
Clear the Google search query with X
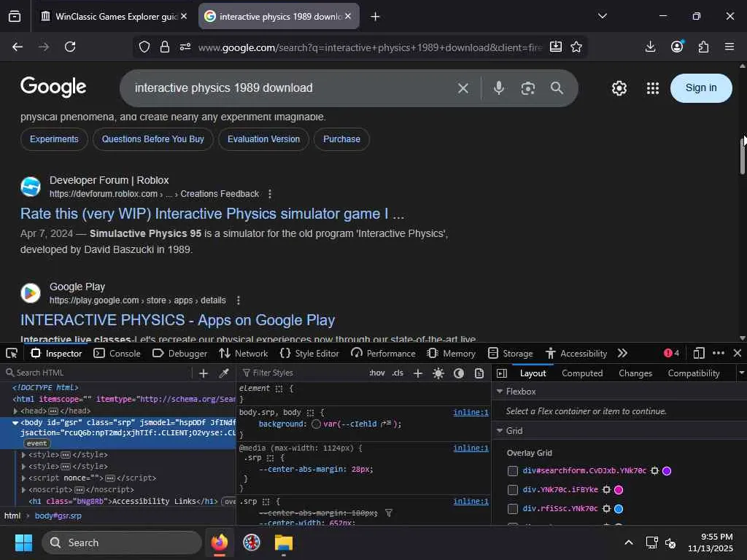click(463, 88)
